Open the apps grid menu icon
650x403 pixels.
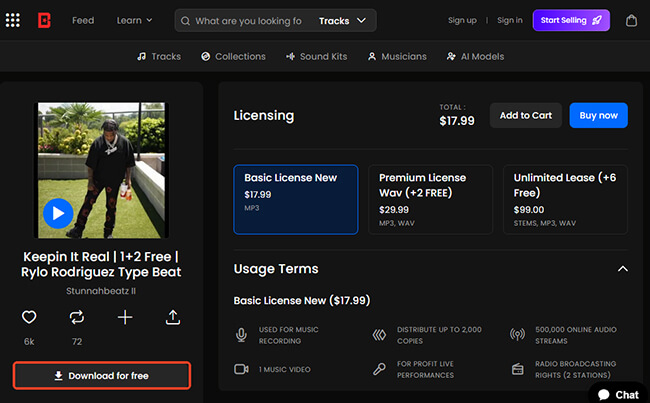(x=13, y=20)
